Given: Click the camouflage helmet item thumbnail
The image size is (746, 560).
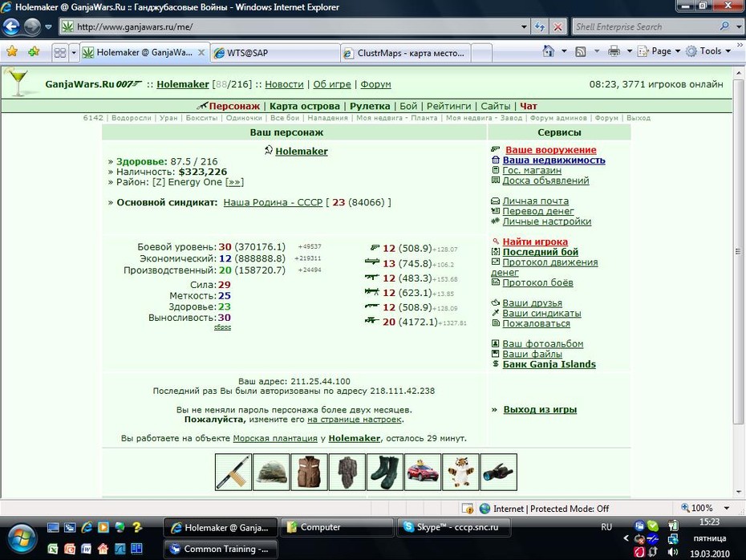Looking at the screenshot, I should coord(271,472).
